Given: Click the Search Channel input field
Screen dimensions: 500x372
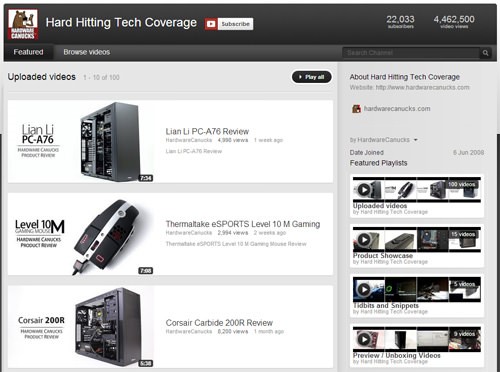Looking at the screenshot, I should pos(411,53).
